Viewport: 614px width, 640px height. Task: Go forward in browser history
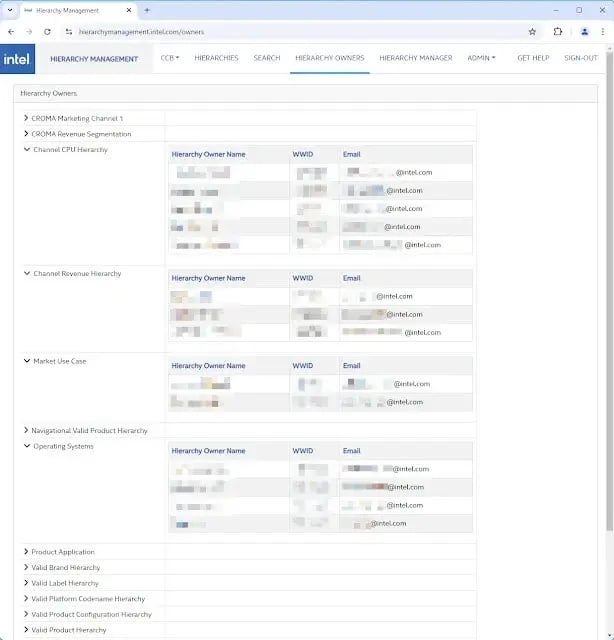pyautogui.click(x=29, y=32)
